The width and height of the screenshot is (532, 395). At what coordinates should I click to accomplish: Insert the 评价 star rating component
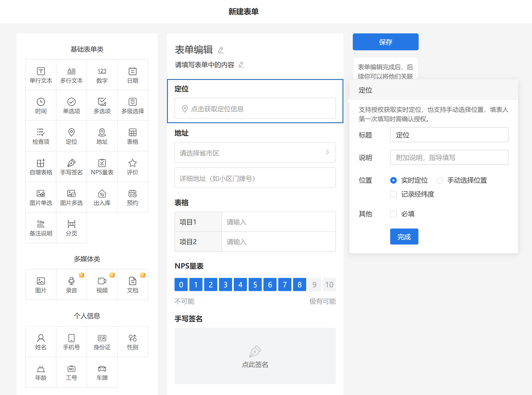point(132,167)
